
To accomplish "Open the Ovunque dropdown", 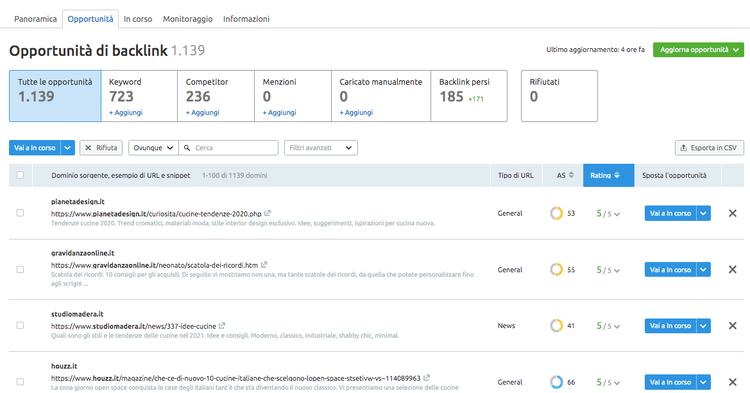I will click(x=153, y=148).
